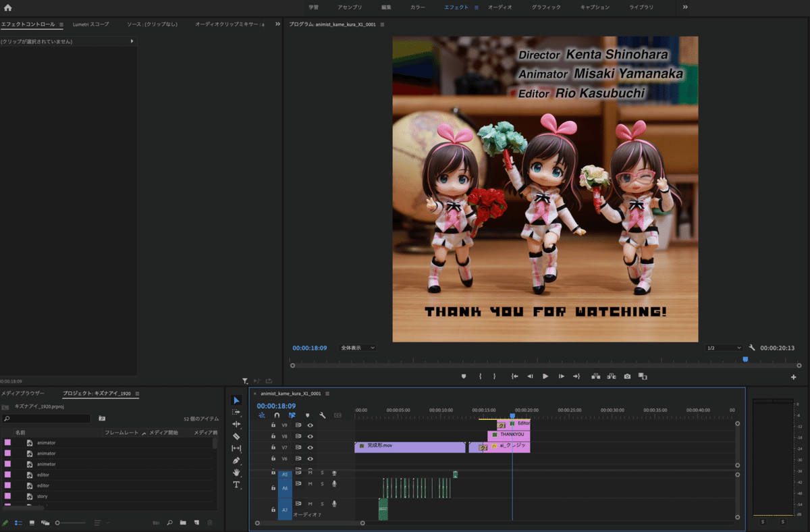Open the Program monitor panel menu
Viewport: 810px width, 532px height.
pyautogui.click(x=382, y=24)
